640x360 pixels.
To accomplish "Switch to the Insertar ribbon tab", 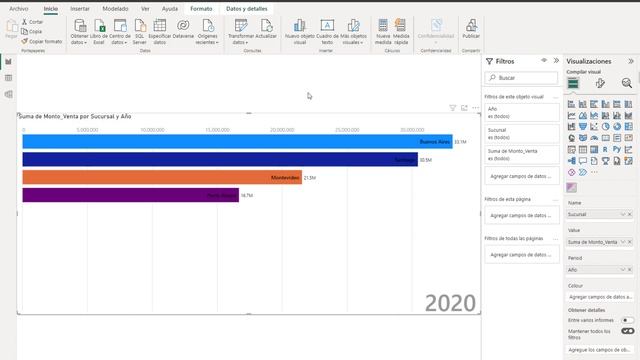I will pos(80,9).
